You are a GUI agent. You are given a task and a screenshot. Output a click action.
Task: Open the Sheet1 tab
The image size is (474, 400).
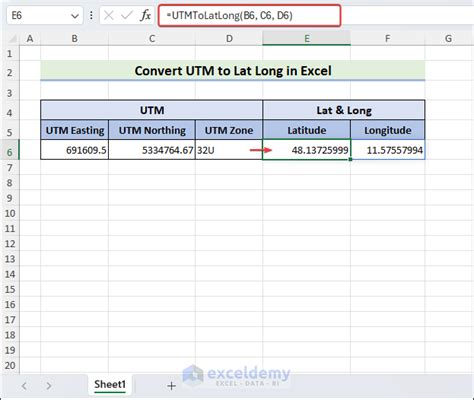coord(110,385)
